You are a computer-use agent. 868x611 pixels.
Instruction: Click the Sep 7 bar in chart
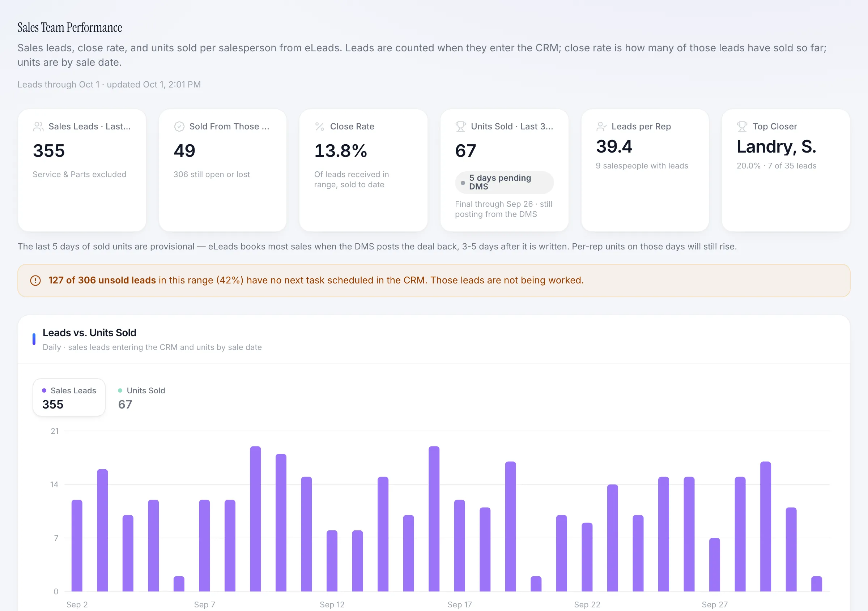(x=205, y=546)
